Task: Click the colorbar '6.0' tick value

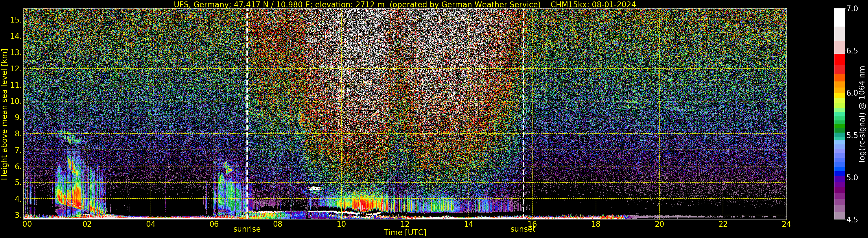Action: click(852, 93)
